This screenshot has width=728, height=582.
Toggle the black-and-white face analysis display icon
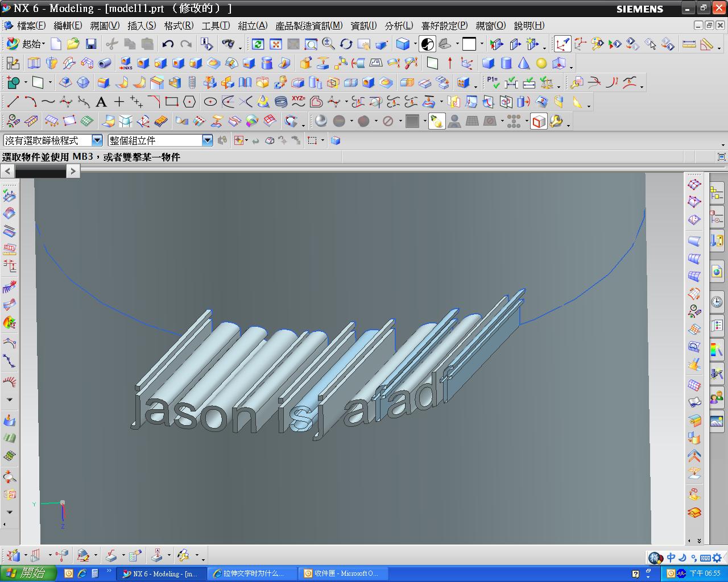pos(428,44)
